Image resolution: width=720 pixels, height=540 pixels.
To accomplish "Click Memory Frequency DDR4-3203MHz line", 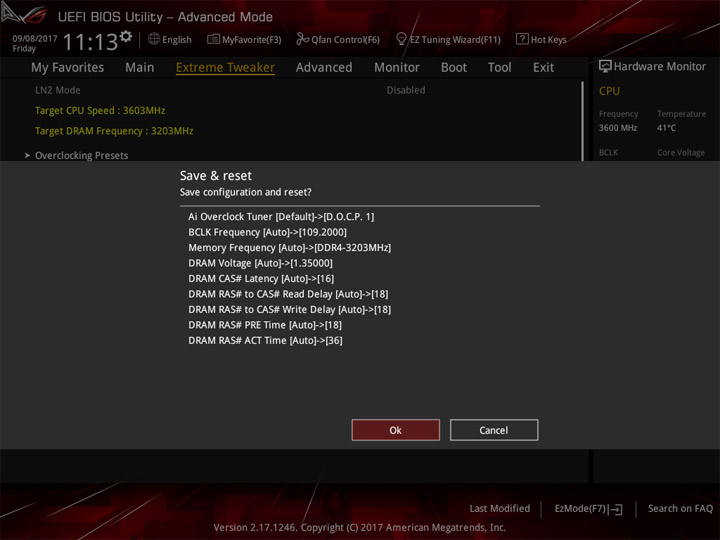I will pyautogui.click(x=289, y=248).
